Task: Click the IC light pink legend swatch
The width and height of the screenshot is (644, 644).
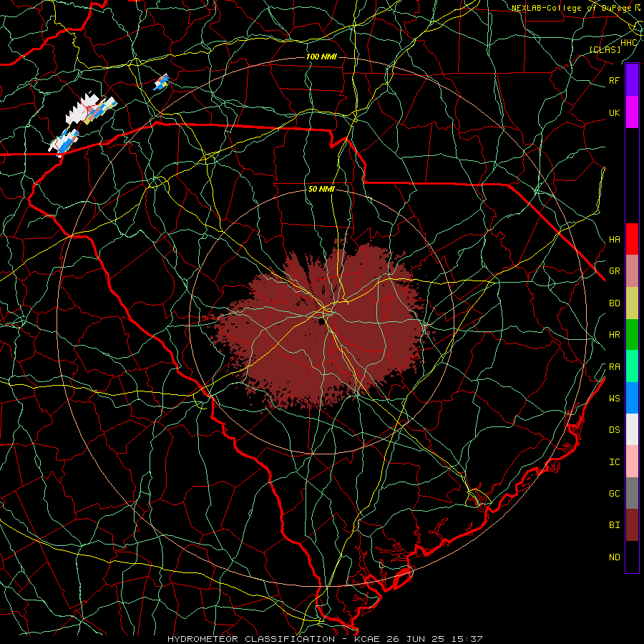Action: (x=632, y=462)
